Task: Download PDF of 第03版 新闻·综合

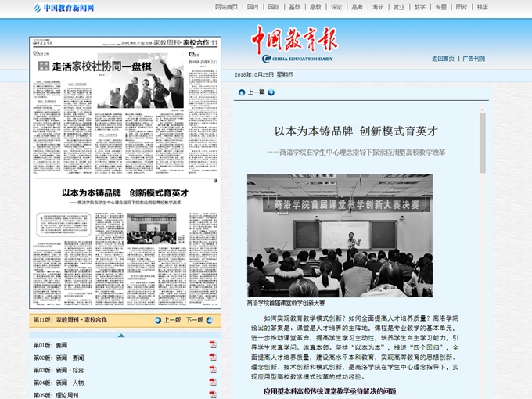Action: click(212, 370)
